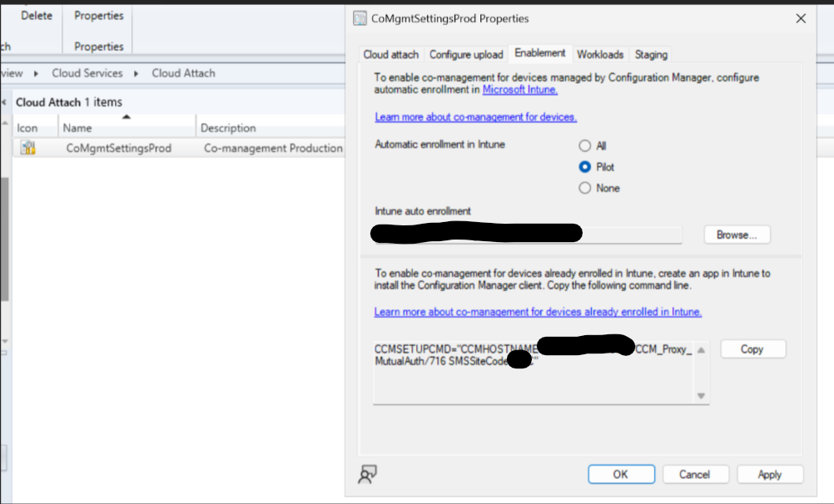
Task: Click Learn more about co-management for devices
Action: tap(474, 116)
